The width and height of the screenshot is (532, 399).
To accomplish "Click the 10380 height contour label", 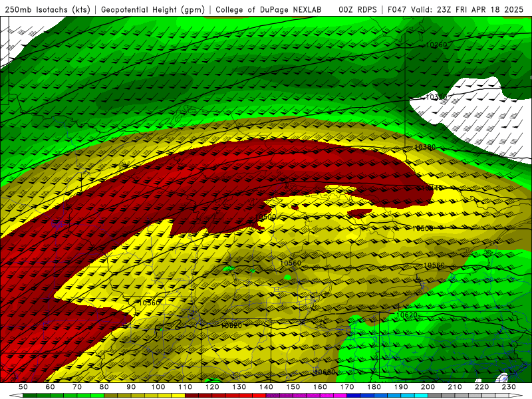I will [425, 147].
